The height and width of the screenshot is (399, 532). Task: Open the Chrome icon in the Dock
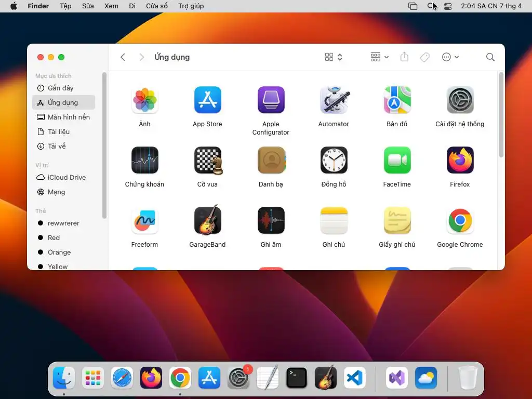pos(180,378)
